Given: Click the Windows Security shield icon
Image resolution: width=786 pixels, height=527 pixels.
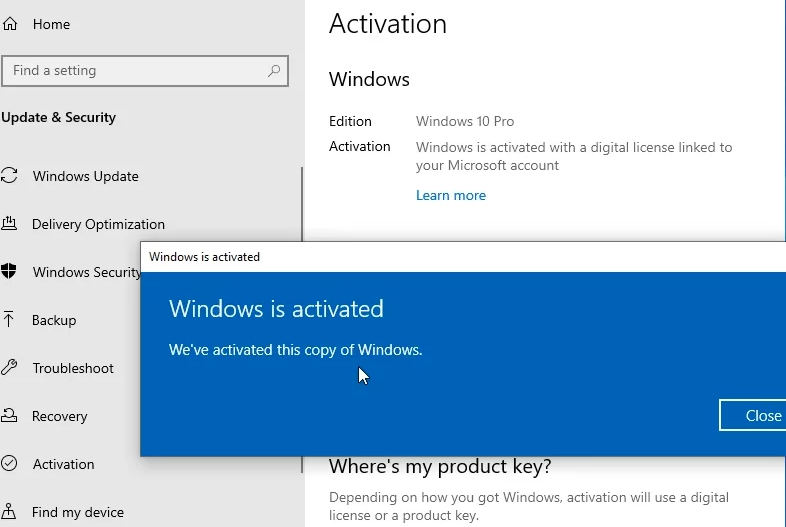Looking at the screenshot, I should pos(9,271).
